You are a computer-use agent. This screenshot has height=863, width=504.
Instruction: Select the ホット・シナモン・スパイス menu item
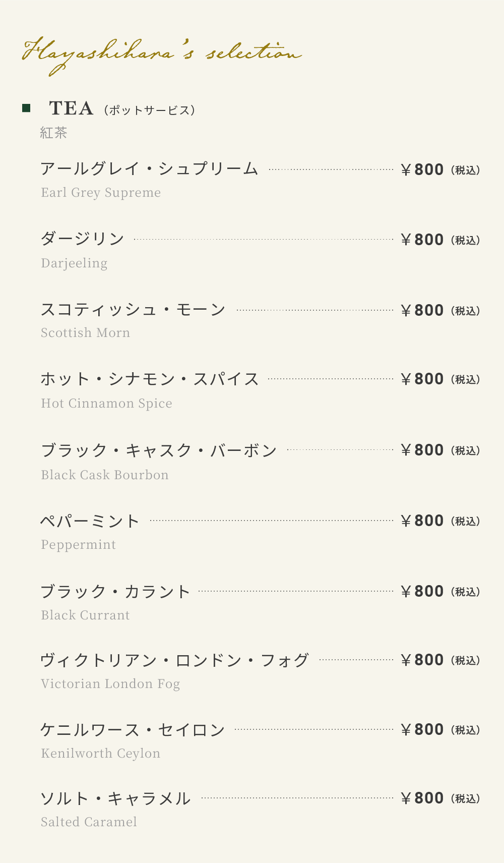coord(150,378)
